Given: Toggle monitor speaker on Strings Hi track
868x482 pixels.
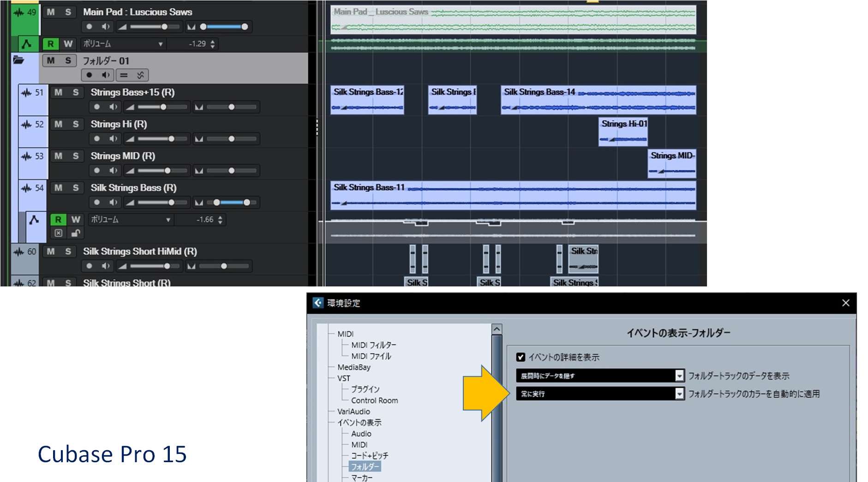Looking at the screenshot, I should 113,139.
